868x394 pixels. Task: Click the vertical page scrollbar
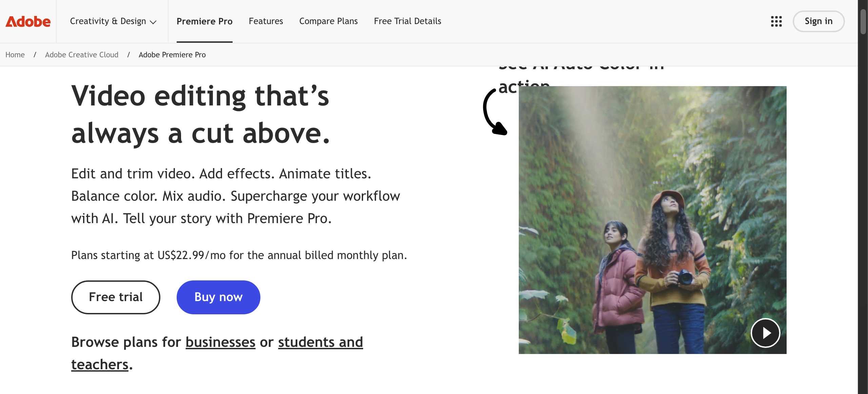863,22
